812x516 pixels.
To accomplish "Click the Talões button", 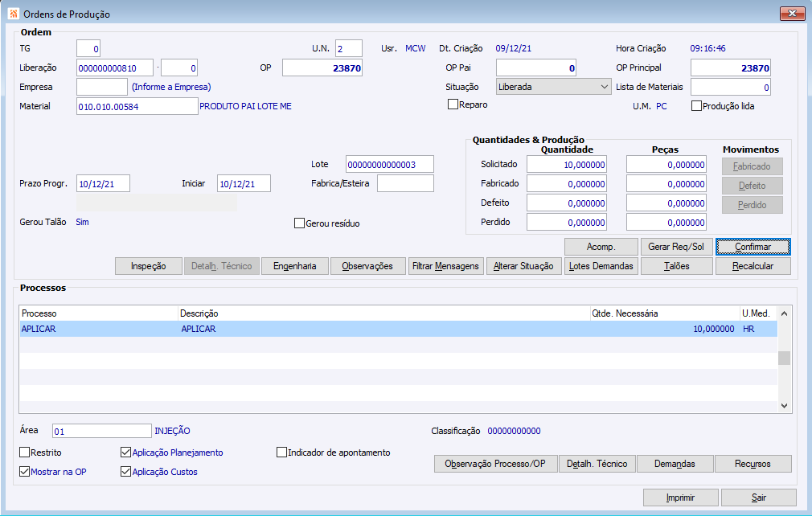I will point(677,266).
